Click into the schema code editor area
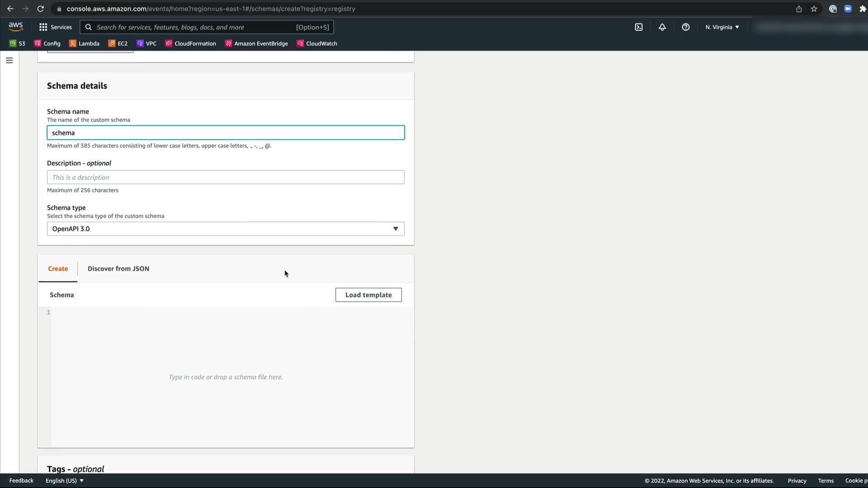This screenshot has width=868, height=488. [226, 377]
